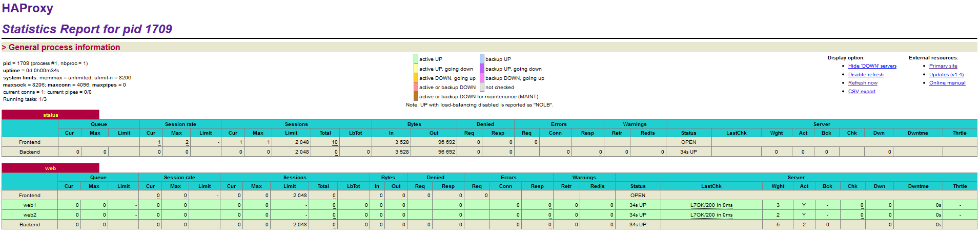Click web2 weight value '2'
The image size is (980, 235).
tap(778, 215)
